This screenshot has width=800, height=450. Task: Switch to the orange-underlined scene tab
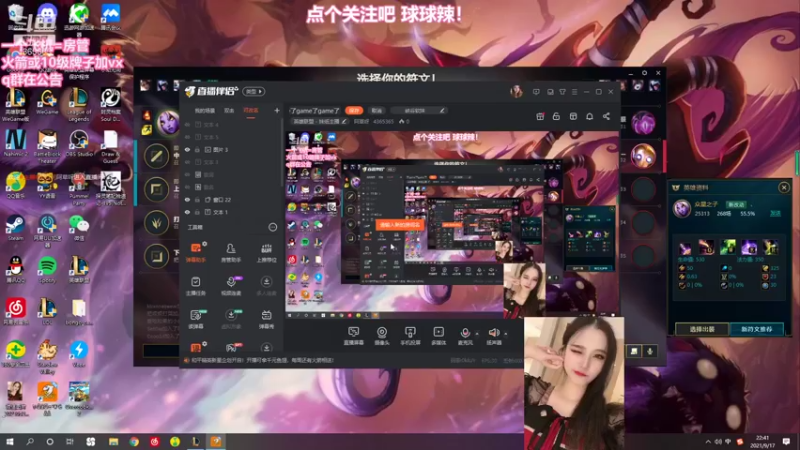coord(251,110)
